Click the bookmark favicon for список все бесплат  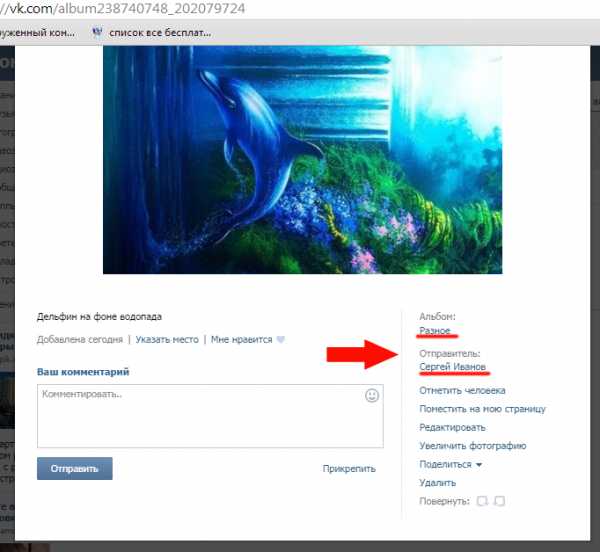pos(98,33)
